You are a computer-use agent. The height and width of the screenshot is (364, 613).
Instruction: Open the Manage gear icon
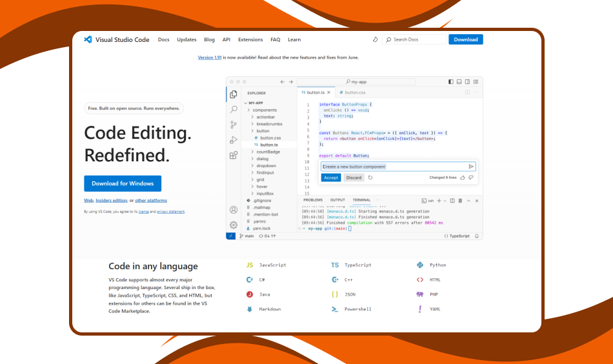point(234,225)
